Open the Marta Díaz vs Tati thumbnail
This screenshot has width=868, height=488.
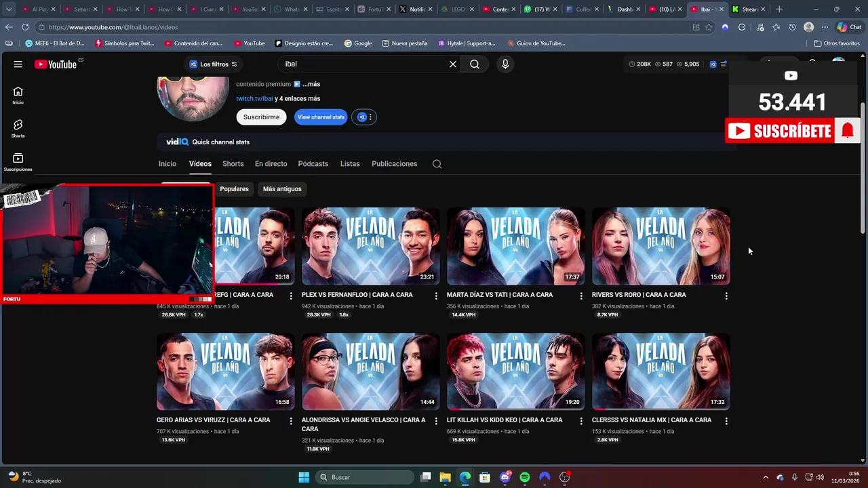(516, 246)
